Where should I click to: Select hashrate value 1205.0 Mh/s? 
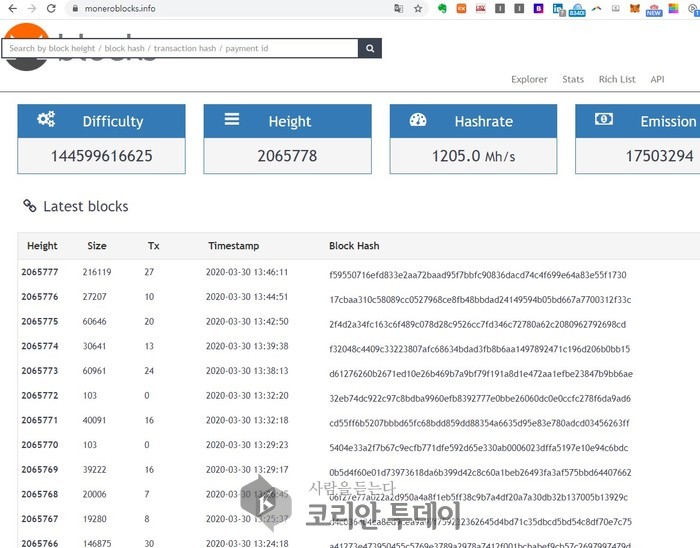473,156
